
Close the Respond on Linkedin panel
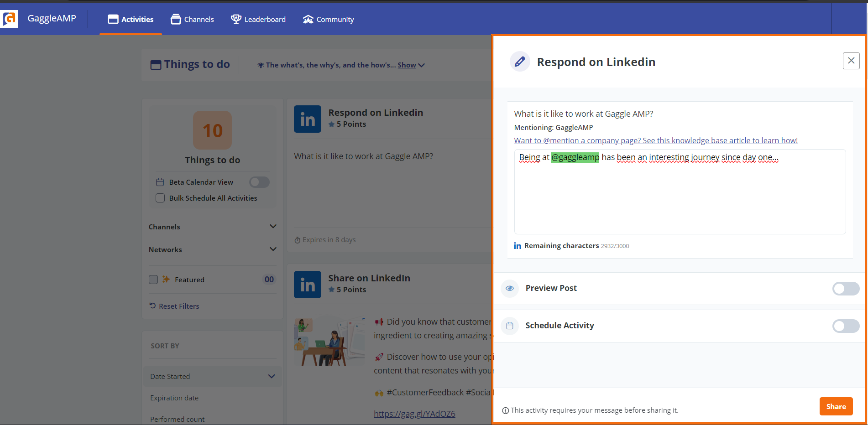851,61
